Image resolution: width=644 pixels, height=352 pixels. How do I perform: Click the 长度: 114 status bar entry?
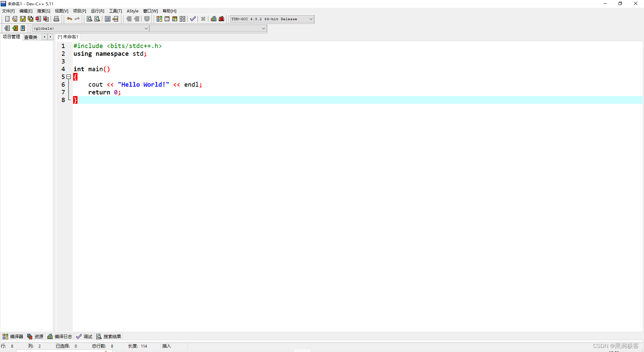pyautogui.click(x=138, y=346)
